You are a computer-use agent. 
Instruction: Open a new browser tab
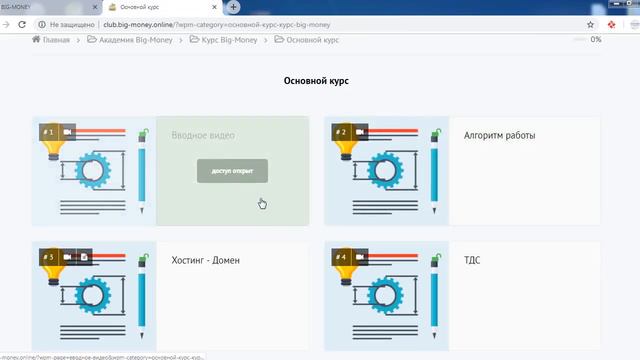pyautogui.click(x=233, y=7)
